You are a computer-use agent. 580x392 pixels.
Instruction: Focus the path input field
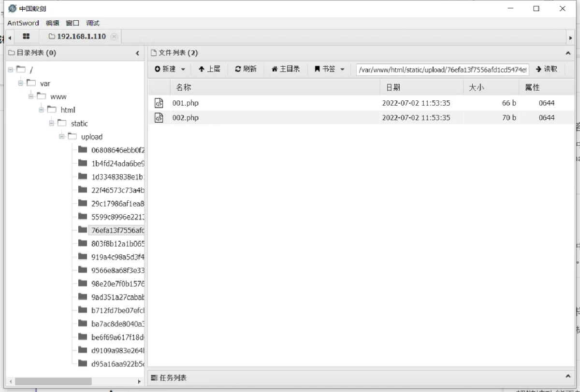(x=443, y=70)
